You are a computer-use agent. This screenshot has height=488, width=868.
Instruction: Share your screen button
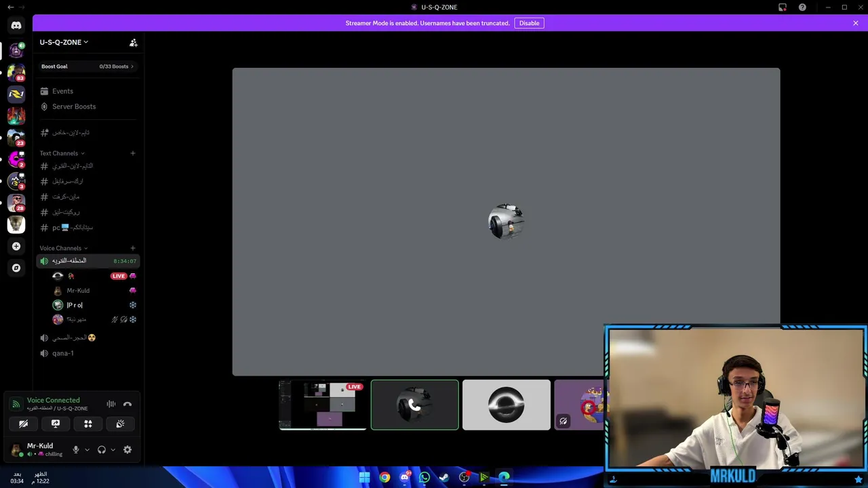click(56, 424)
